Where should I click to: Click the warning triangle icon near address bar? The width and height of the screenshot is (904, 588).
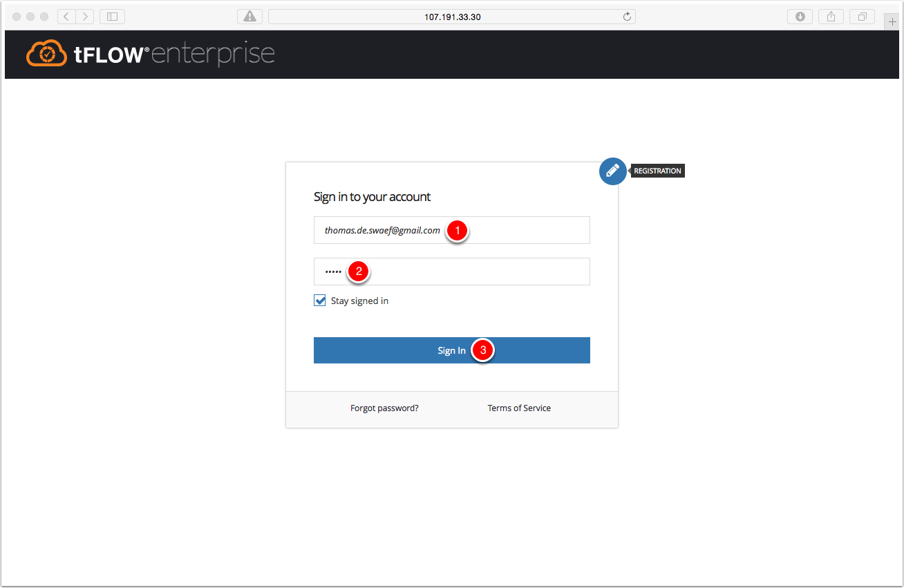coord(249,17)
